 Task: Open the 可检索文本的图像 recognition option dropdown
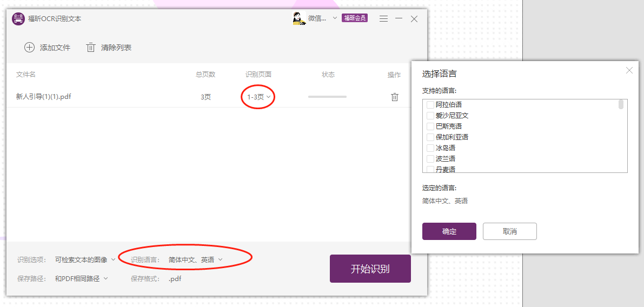[85, 259]
